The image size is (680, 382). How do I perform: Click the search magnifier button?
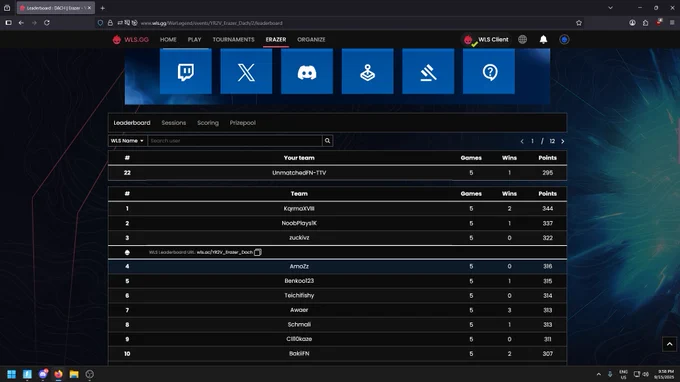pos(327,140)
